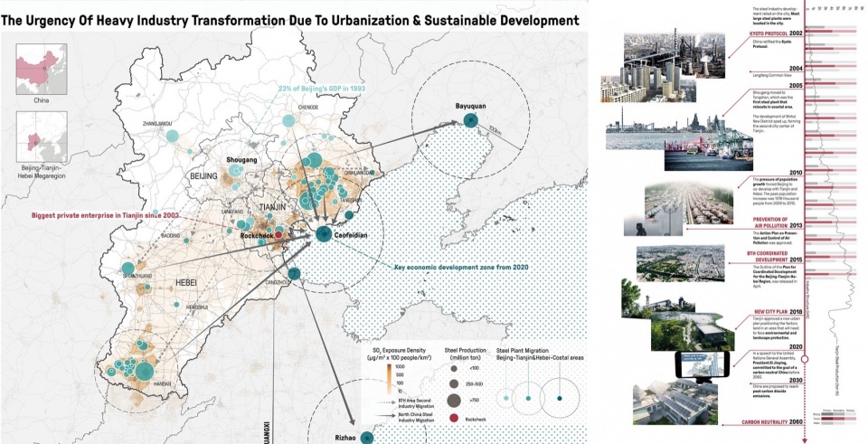The image size is (868, 444).
Task: Open the aerial city photo beside 2015
Action: click(680, 263)
